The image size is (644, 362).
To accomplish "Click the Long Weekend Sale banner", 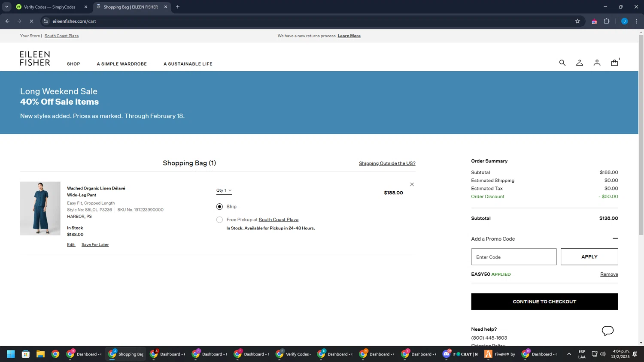I will (319, 103).
